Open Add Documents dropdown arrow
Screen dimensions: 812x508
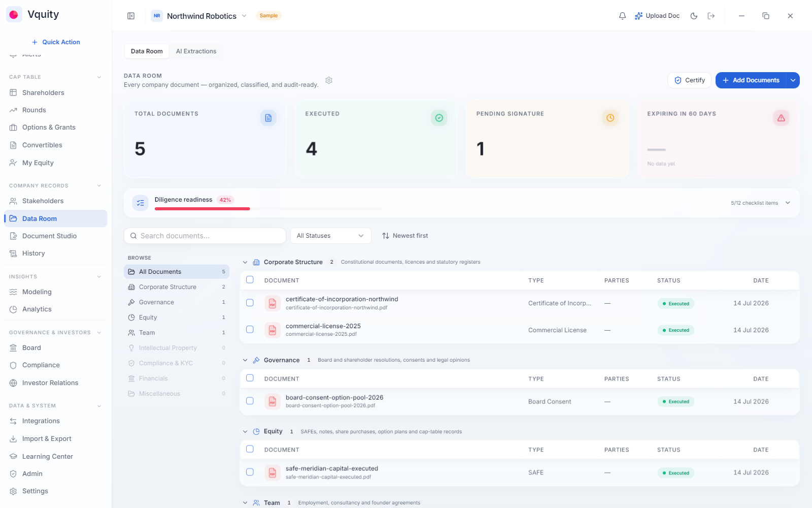(x=793, y=80)
